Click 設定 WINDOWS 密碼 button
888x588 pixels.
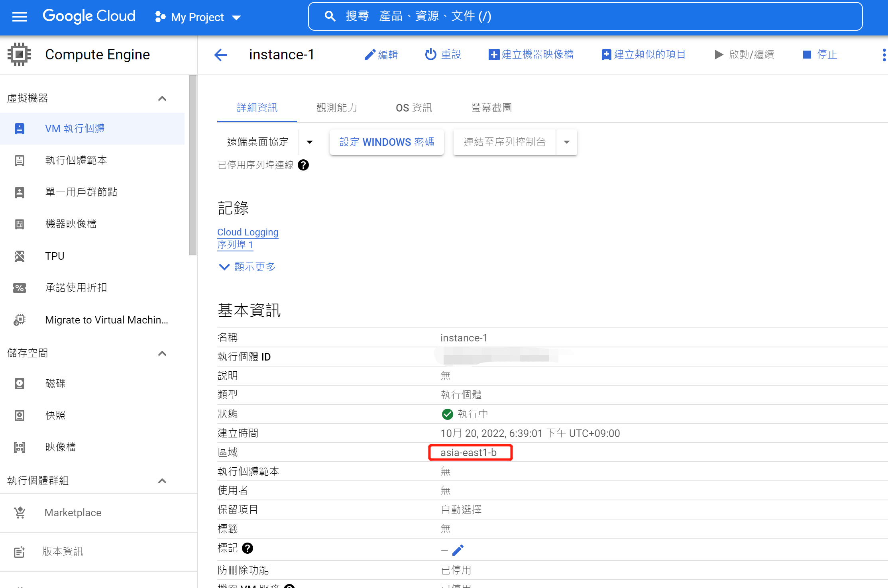coord(387,142)
